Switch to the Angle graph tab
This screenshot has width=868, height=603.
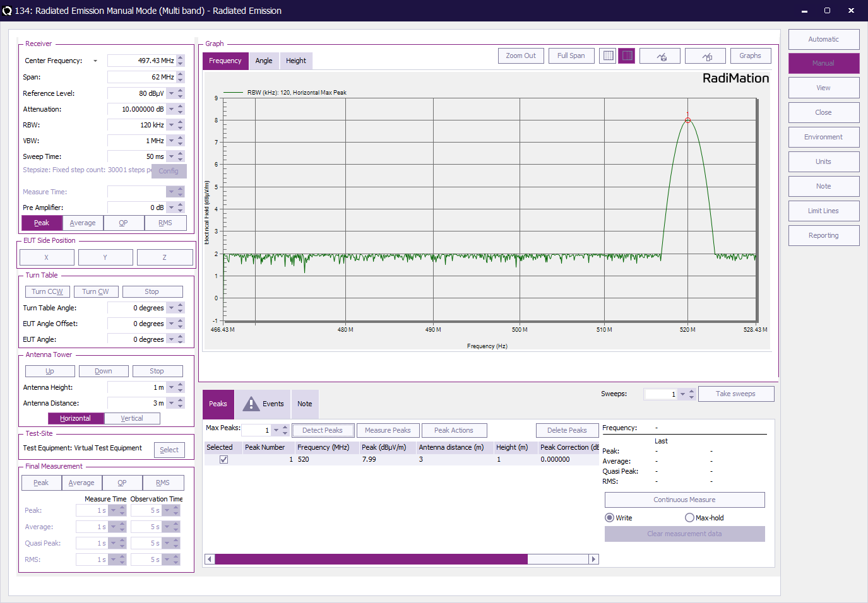coord(264,61)
